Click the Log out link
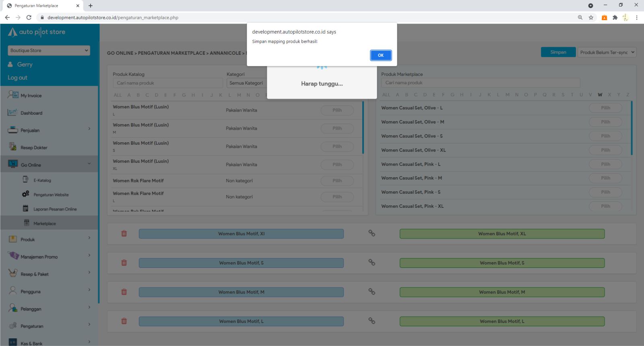 18,78
